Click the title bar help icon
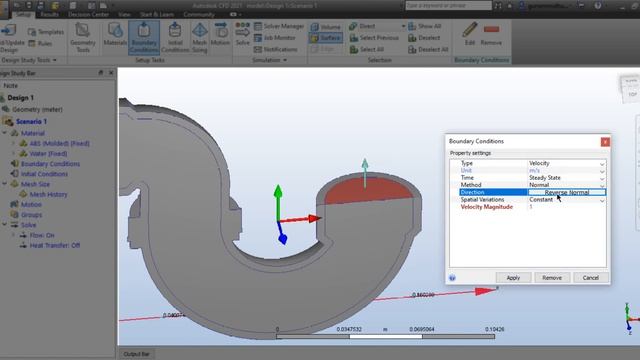Viewport: 640px width, 360px height. click(x=598, y=6)
